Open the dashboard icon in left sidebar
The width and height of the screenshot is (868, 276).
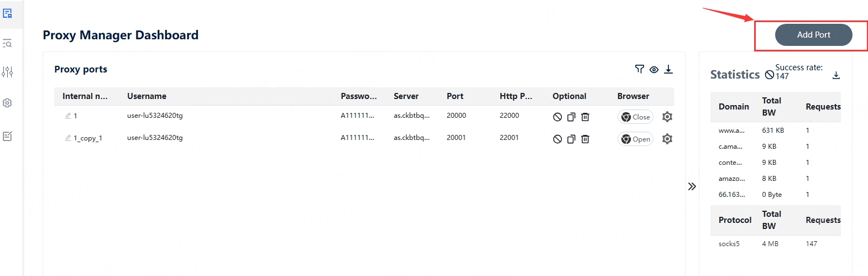coord(8,13)
